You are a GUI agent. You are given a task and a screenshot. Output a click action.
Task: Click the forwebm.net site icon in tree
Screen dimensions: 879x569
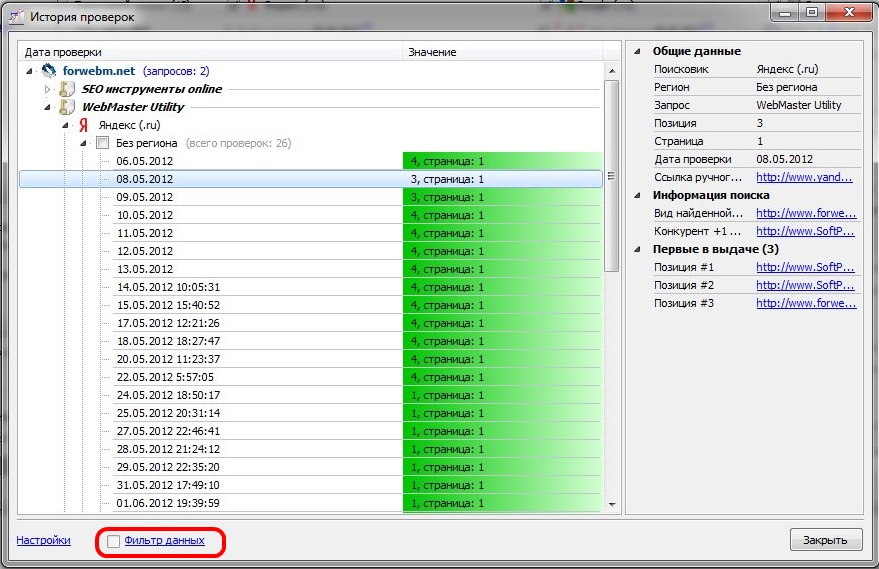coord(49,71)
